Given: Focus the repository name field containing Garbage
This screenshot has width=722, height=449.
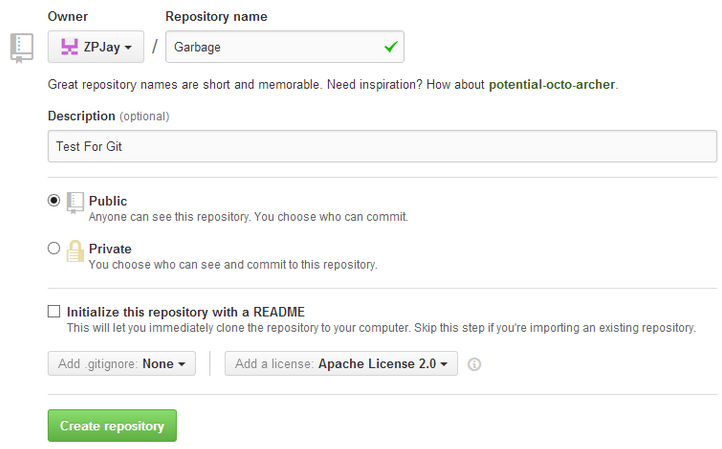Looking at the screenshot, I should [270, 47].
